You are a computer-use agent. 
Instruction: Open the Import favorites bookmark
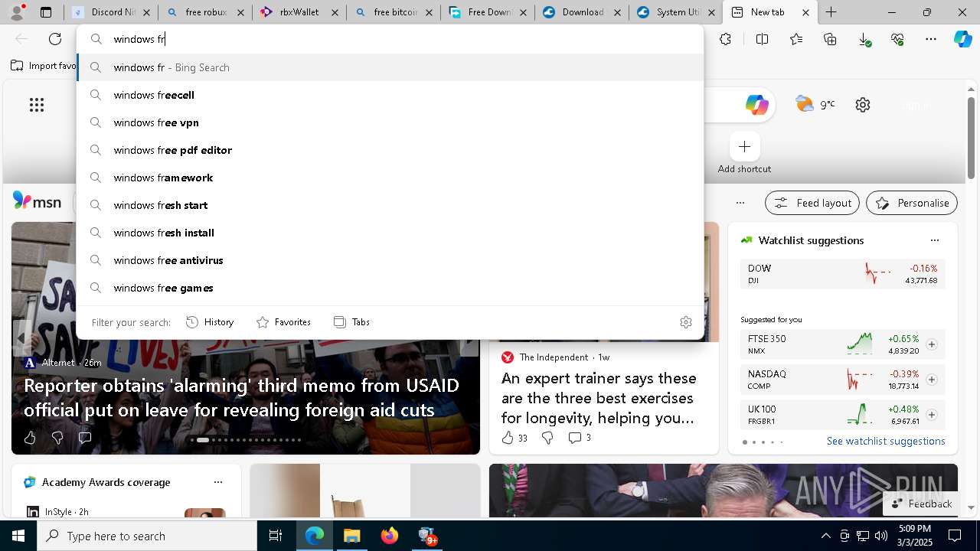click(x=44, y=66)
